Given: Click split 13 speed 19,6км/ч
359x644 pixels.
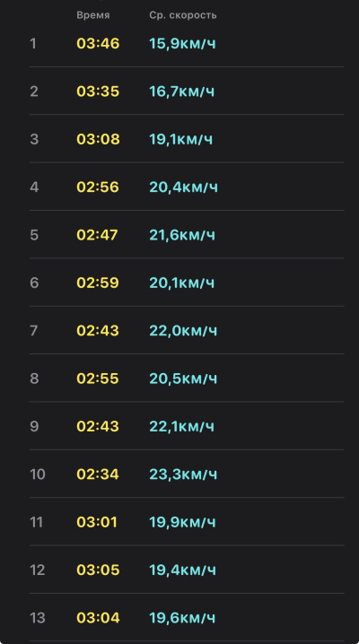Looking at the screenshot, I should coord(182,618).
